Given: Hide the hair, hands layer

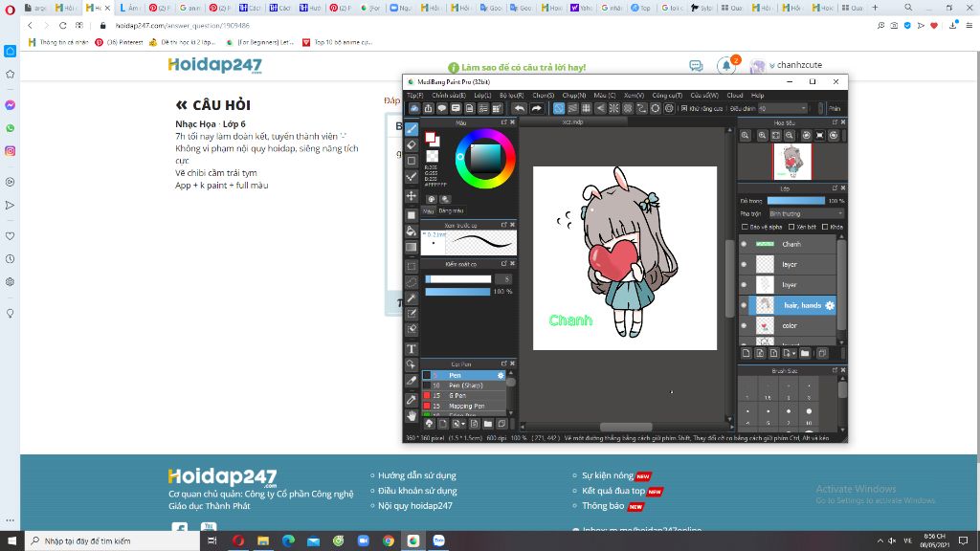Looking at the screenshot, I should tap(744, 305).
